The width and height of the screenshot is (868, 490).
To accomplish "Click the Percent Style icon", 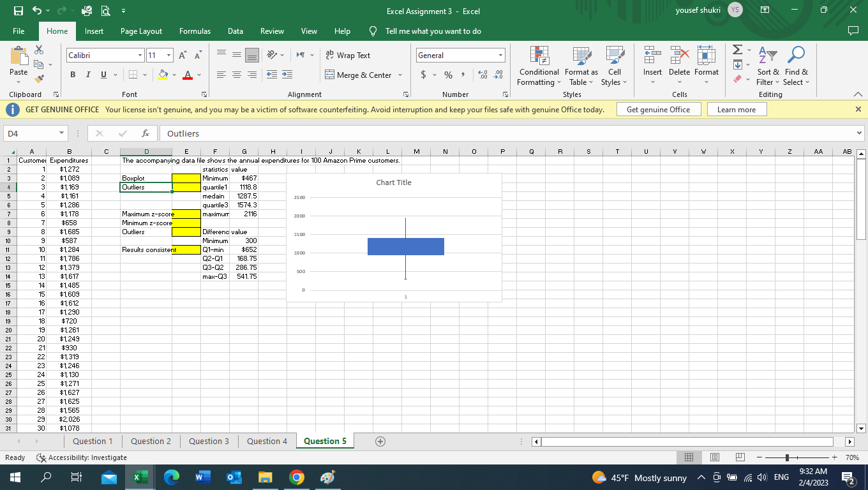I will click(x=448, y=75).
